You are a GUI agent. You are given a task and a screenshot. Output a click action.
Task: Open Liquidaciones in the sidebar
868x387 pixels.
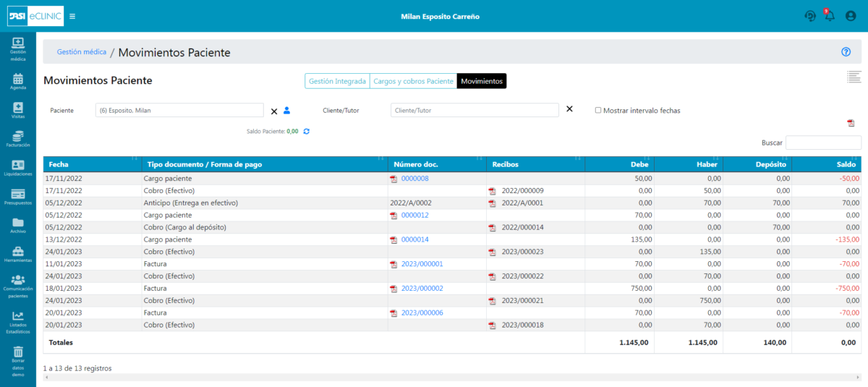(x=18, y=168)
